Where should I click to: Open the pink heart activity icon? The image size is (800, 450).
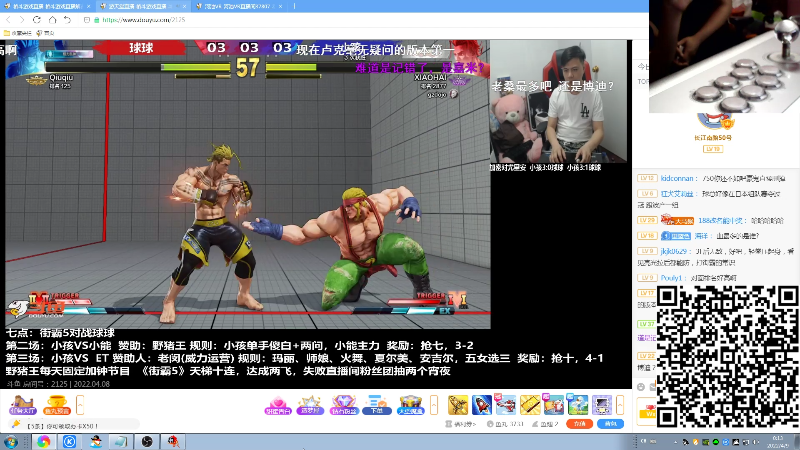coord(278,405)
